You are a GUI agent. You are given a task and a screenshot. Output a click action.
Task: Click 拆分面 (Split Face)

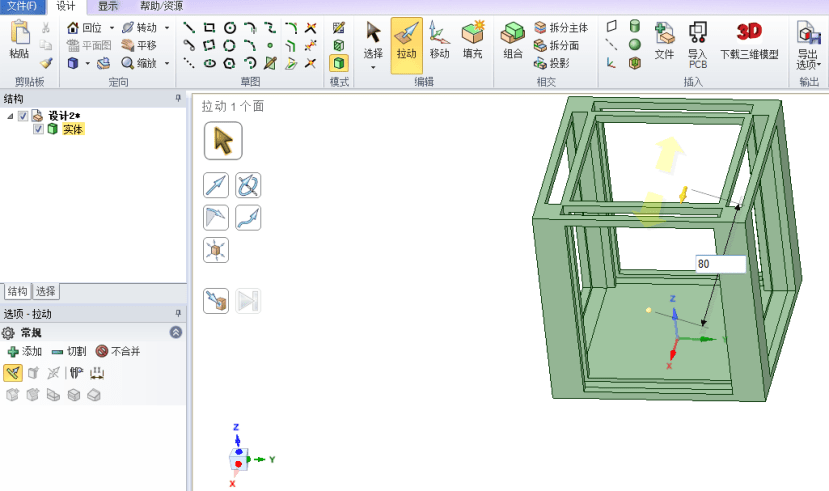tap(556, 45)
